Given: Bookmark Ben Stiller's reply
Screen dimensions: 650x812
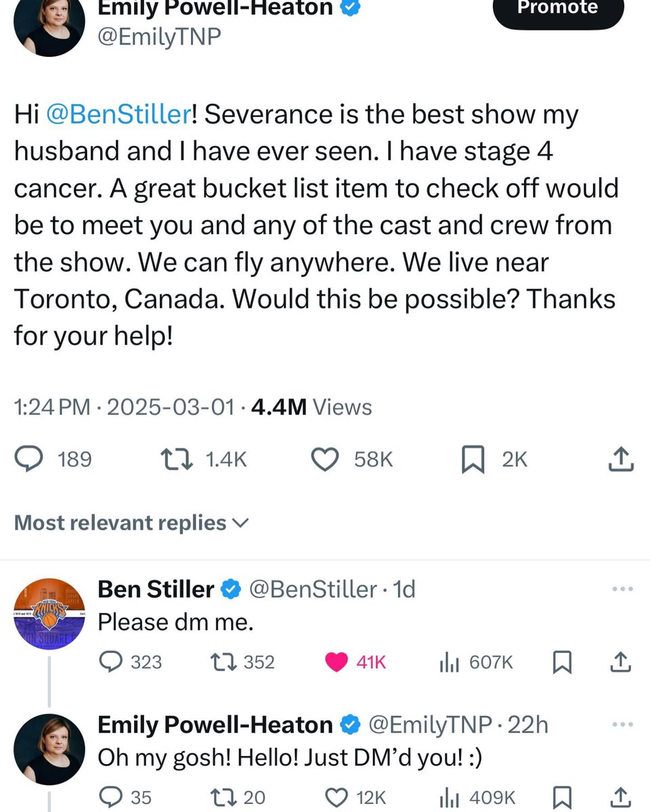Looking at the screenshot, I should [561, 662].
